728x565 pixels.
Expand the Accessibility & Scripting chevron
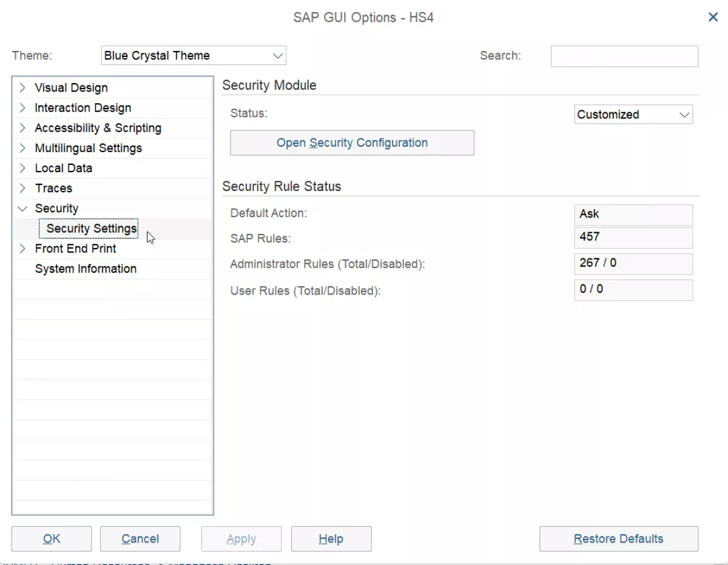click(x=22, y=128)
